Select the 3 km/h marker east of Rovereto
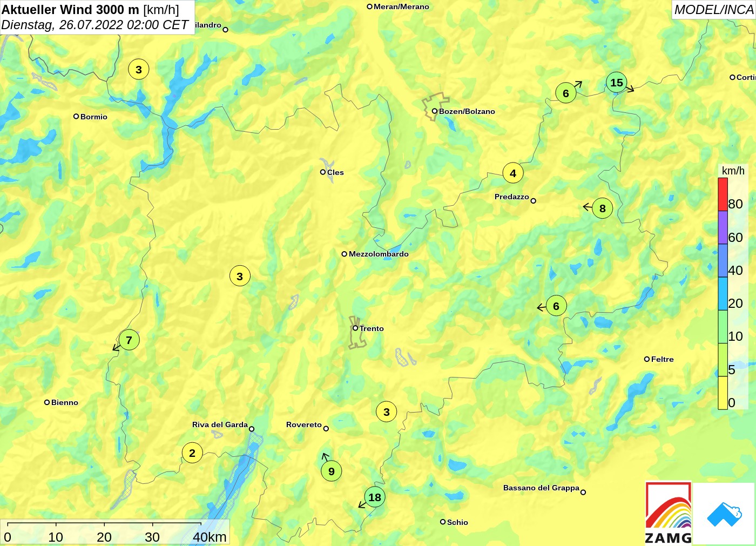This screenshot has height=546, width=756. (x=387, y=412)
